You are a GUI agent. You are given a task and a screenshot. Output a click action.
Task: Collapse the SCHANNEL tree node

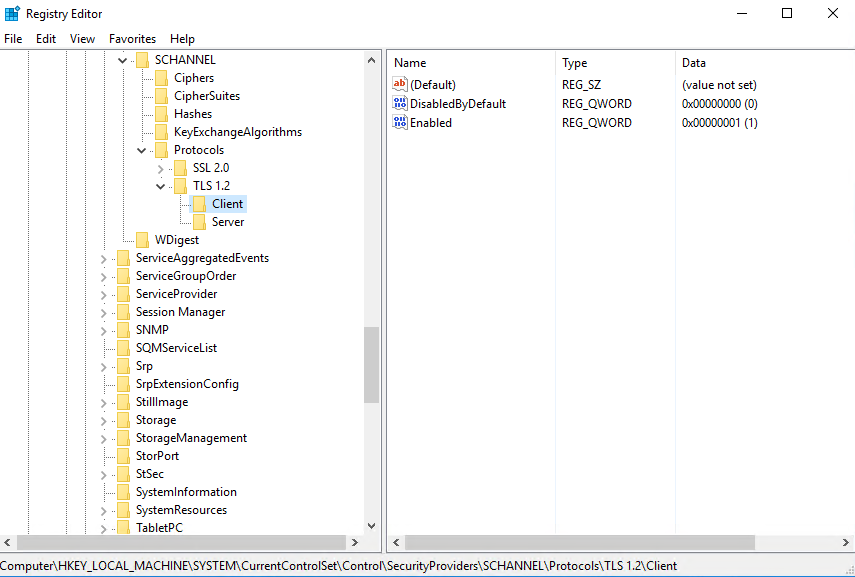pyautogui.click(x=123, y=60)
